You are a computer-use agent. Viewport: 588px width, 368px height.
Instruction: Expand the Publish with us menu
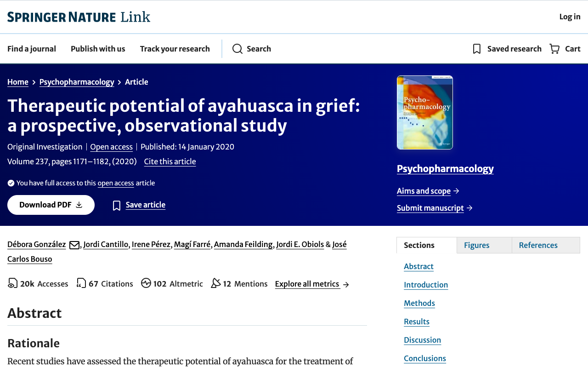[98, 49]
